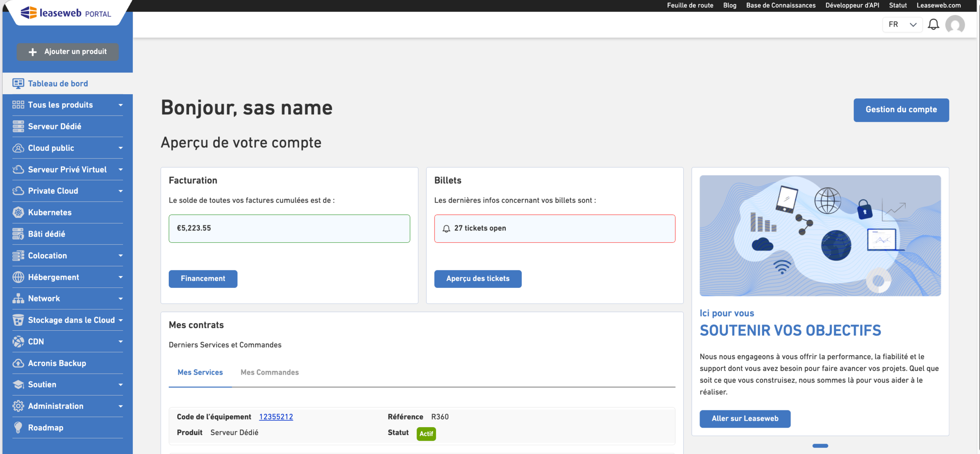Viewport: 980px width, 454px height.
Task: Click the plus icon in Ajouter un produit
Action: (x=33, y=52)
